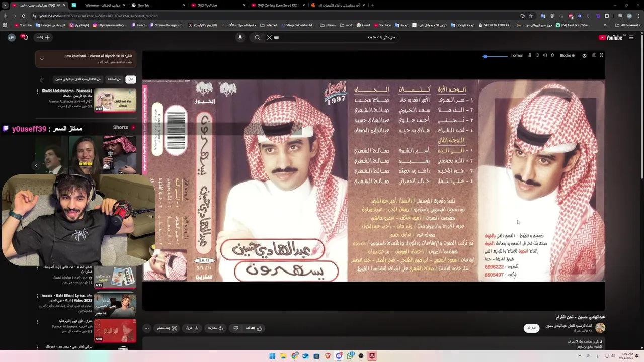
Task: Open the Twitch bookmark
Action: coord(138,25)
